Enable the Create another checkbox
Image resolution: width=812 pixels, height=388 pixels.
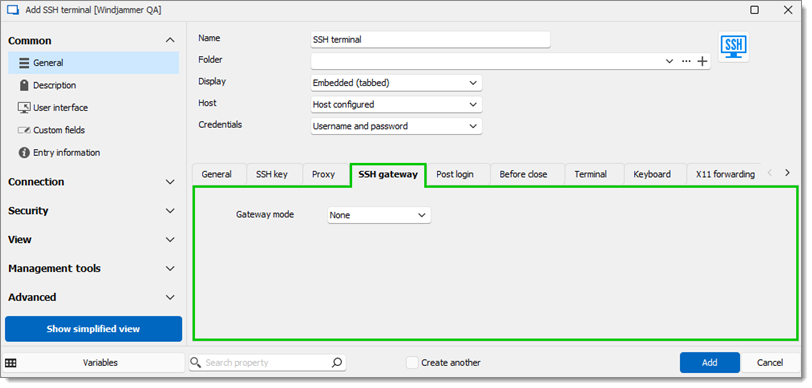coord(412,363)
